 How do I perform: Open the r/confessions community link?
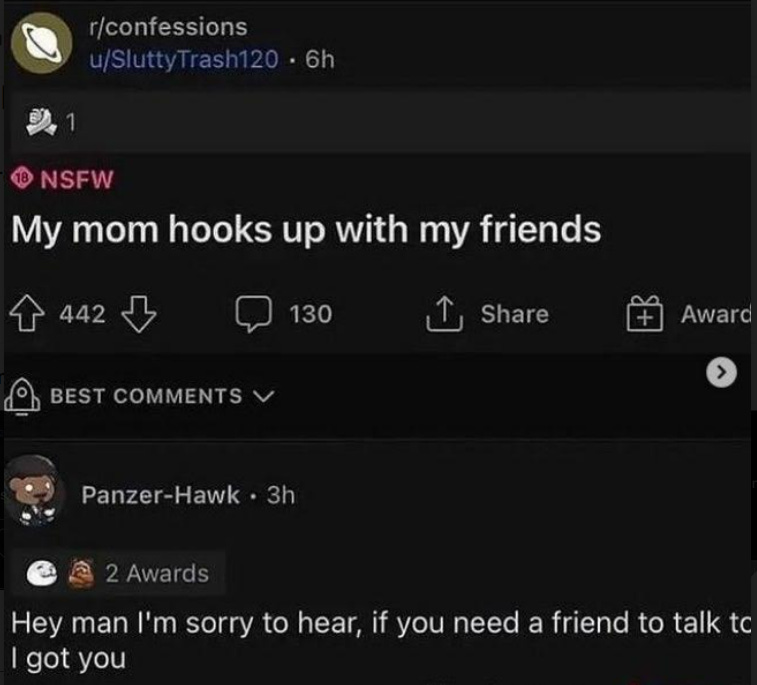[x=168, y=27]
